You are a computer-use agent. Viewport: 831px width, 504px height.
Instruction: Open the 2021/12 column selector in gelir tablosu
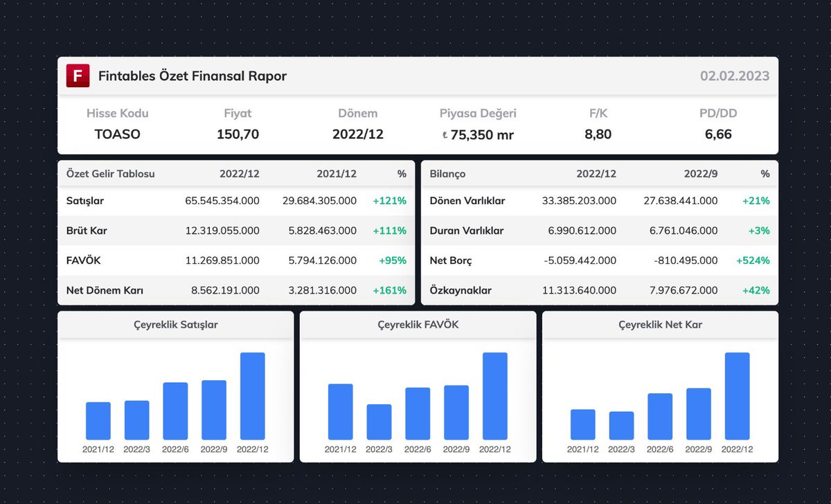[x=337, y=174]
